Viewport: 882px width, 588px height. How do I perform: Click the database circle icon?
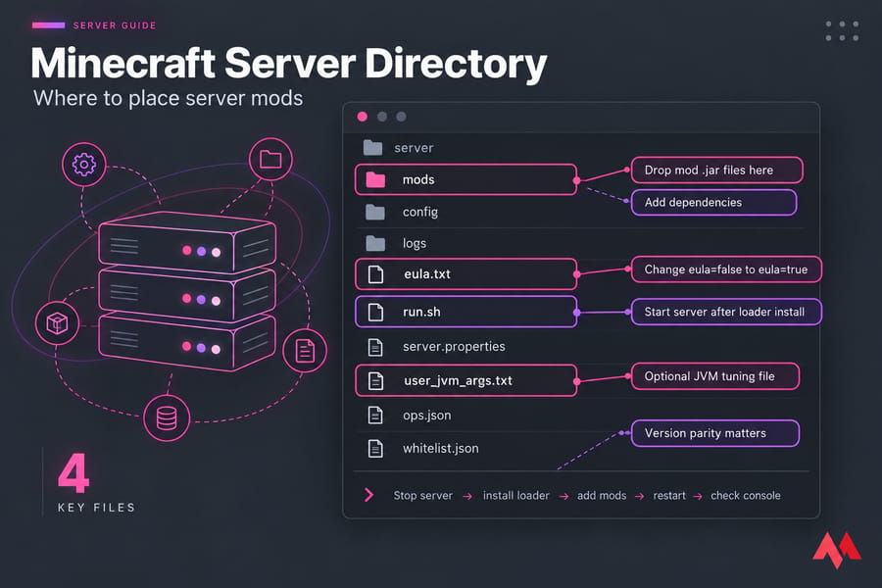(x=167, y=418)
